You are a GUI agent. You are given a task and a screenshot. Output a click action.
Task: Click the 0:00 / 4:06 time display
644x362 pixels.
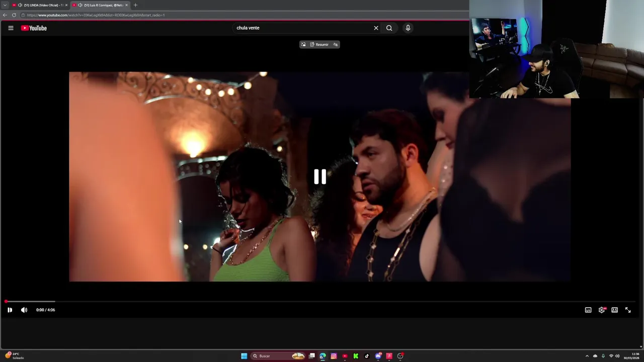45,310
